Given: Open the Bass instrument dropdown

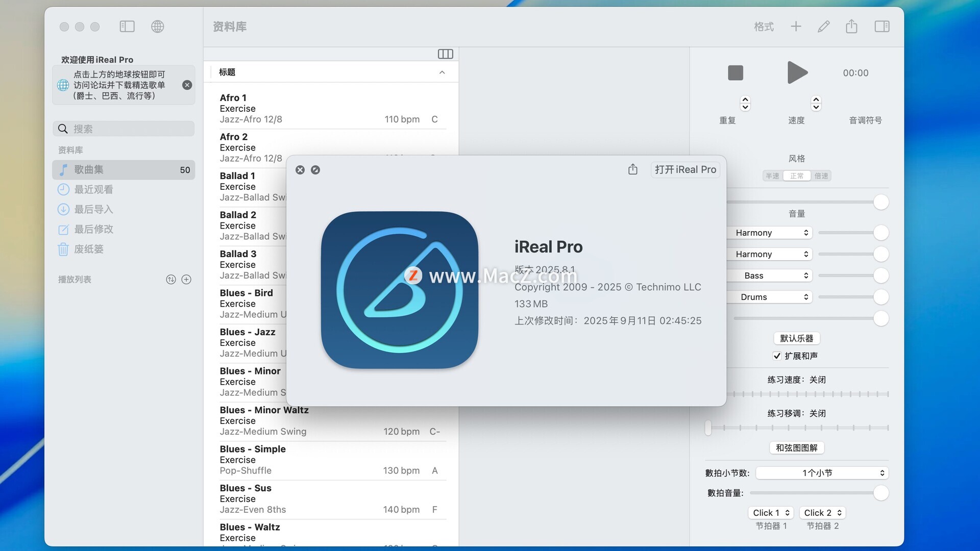Looking at the screenshot, I should (x=769, y=275).
